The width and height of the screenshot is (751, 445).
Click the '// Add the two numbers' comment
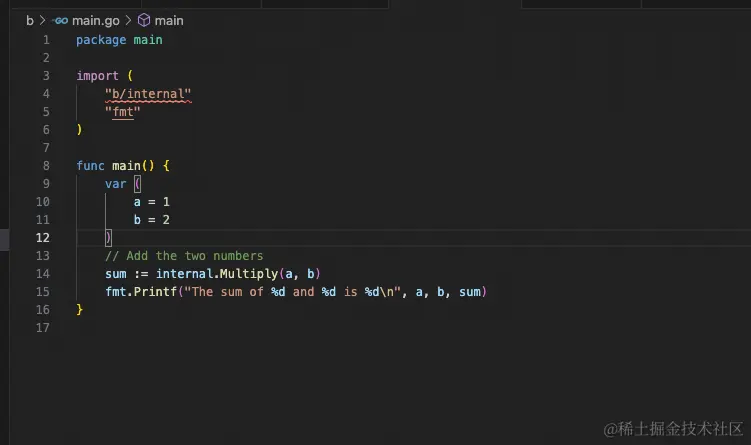tap(184, 256)
